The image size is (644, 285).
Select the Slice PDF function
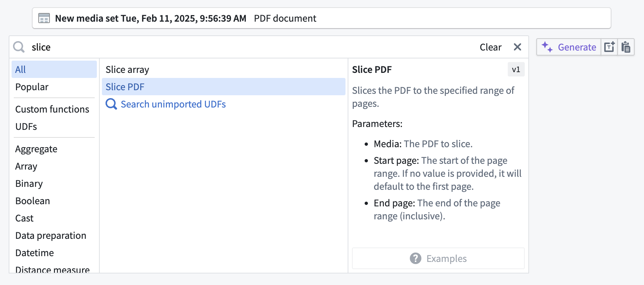coord(125,87)
